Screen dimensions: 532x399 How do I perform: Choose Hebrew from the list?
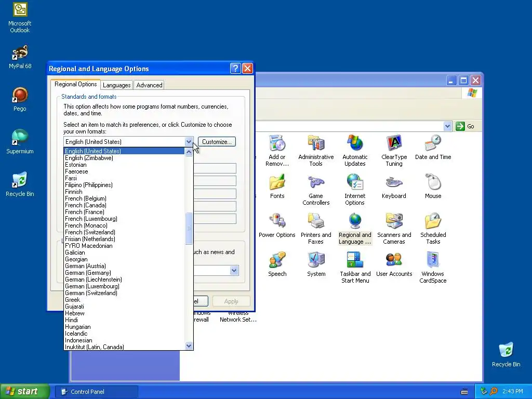124,313
